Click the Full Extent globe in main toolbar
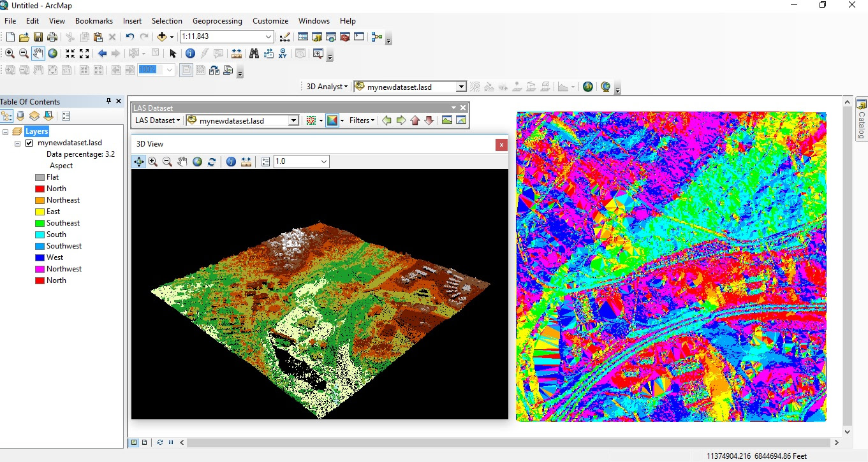Screen dimensions: 868x462 pyautogui.click(x=53, y=54)
